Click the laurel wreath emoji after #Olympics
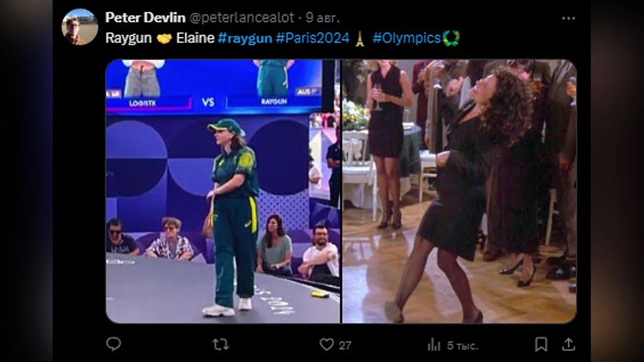 [451, 39]
